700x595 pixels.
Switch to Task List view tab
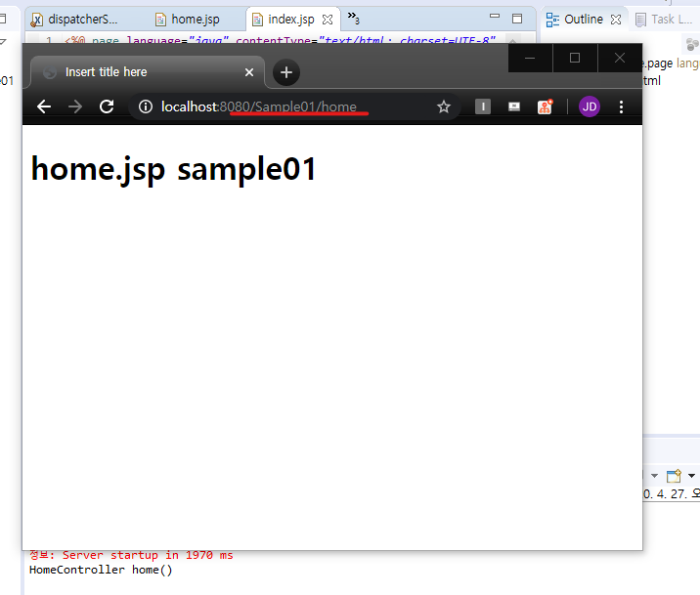664,20
